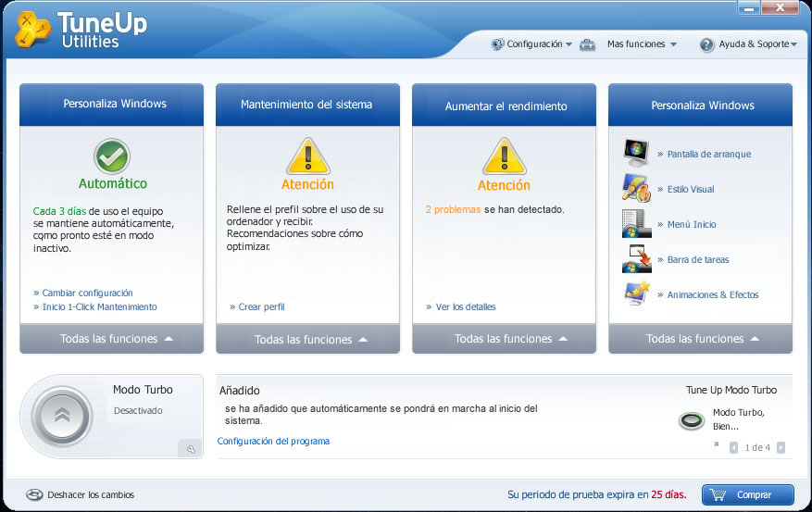The height and width of the screenshot is (512, 812).
Task: Click the Ayuda & Soporte question mark icon
Action: click(x=706, y=44)
